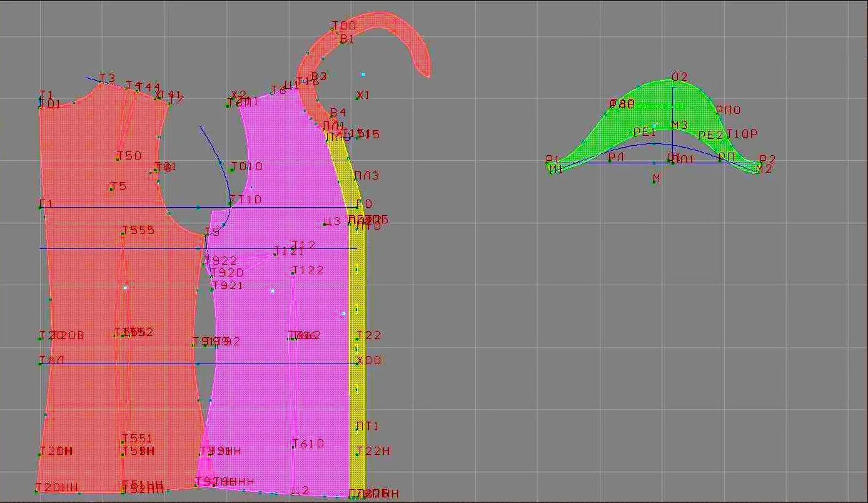Viewport: 868px width, 503px height.
Task: Select point T610 near the front hem
Action: (x=308, y=444)
